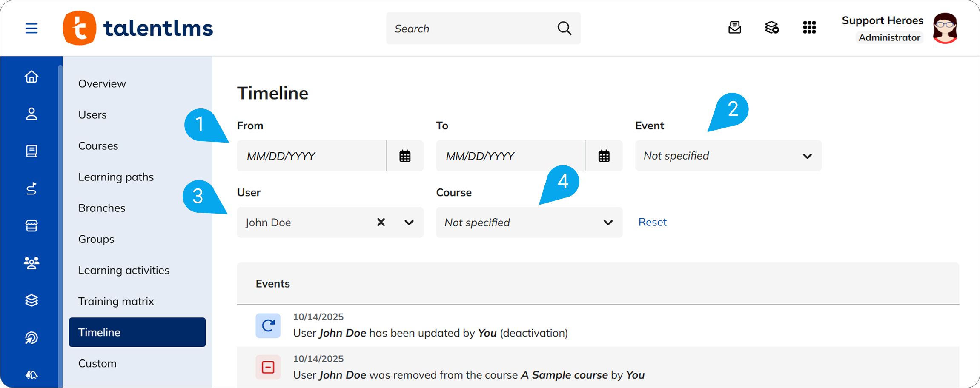This screenshot has height=388, width=980.
Task: Open Course store sidebar icon
Action: pyautogui.click(x=32, y=225)
